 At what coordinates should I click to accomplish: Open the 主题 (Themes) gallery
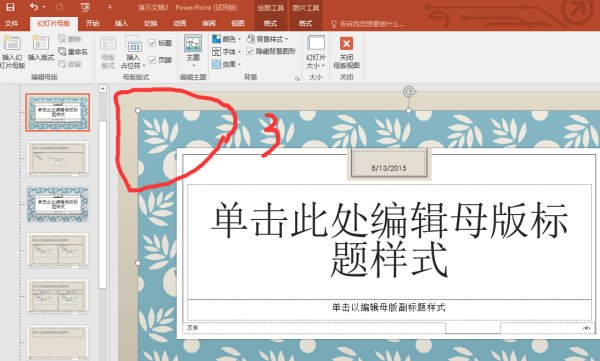coord(193,51)
